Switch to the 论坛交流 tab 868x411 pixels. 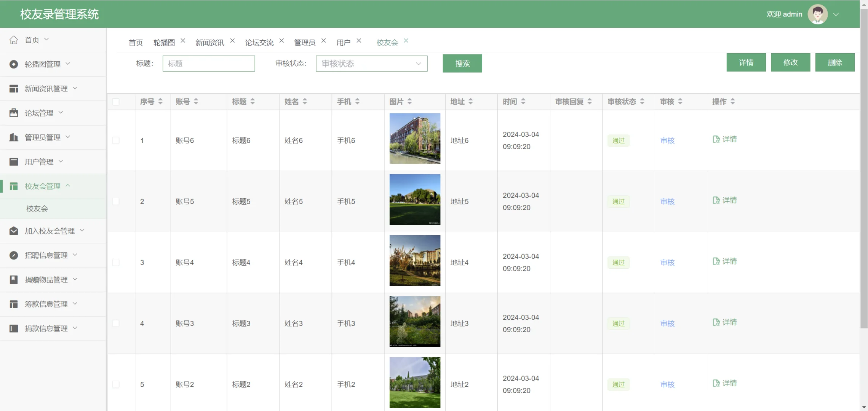click(259, 42)
